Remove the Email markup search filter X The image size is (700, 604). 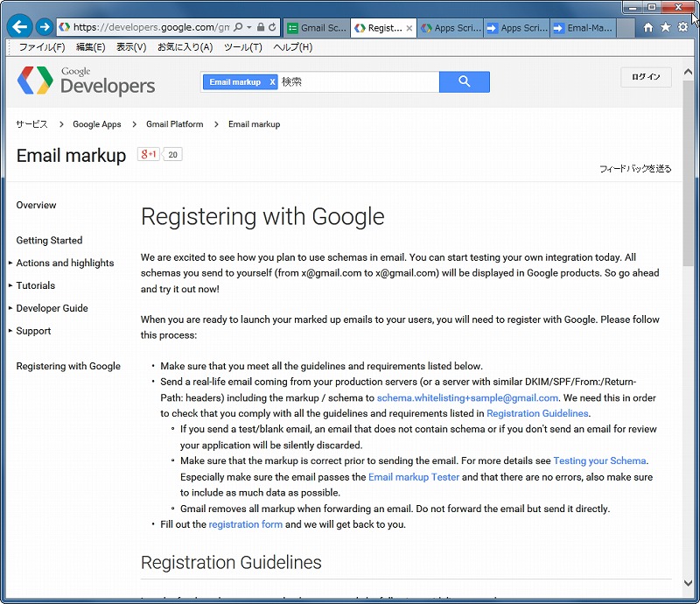(272, 82)
